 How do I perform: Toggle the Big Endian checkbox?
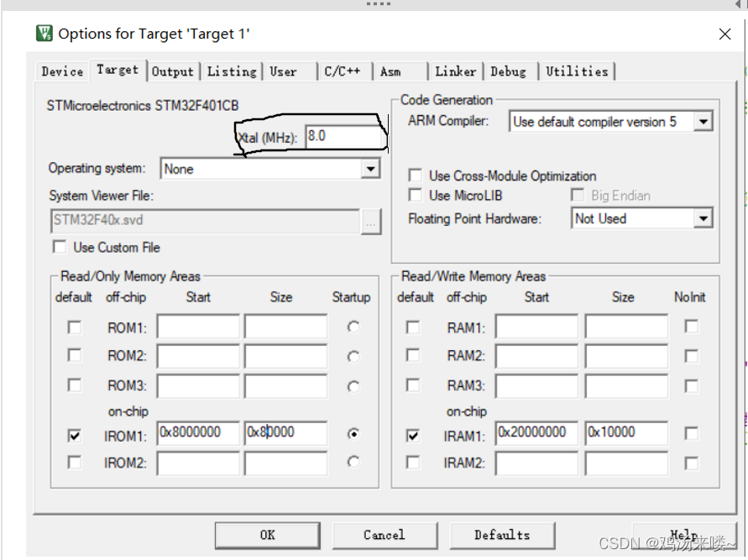(x=578, y=195)
